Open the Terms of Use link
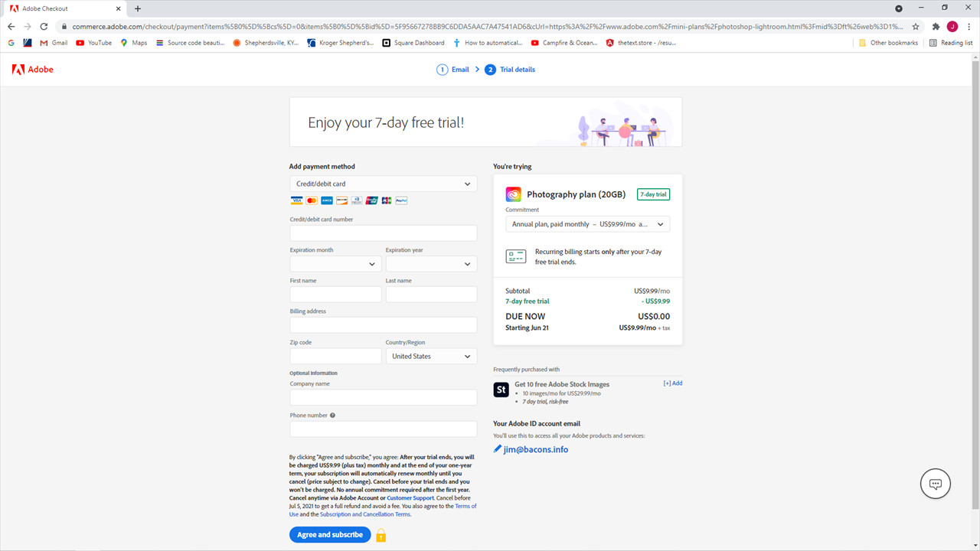The width and height of the screenshot is (980, 551). 383,510
